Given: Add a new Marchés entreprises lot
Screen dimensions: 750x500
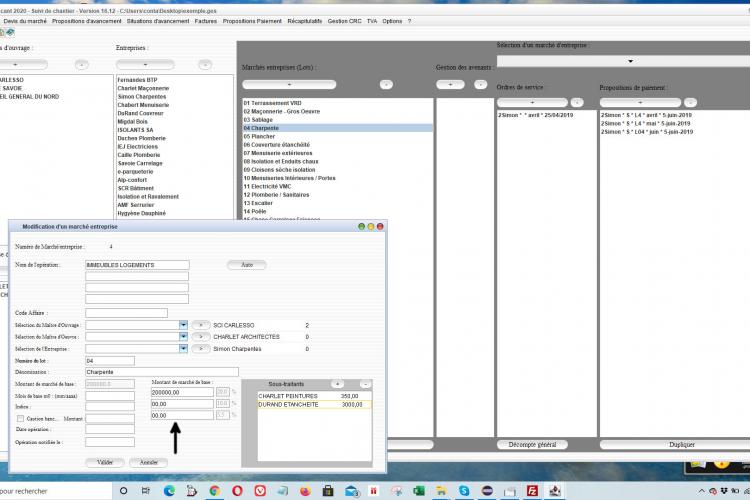Looking at the screenshot, I should (x=289, y=85).
